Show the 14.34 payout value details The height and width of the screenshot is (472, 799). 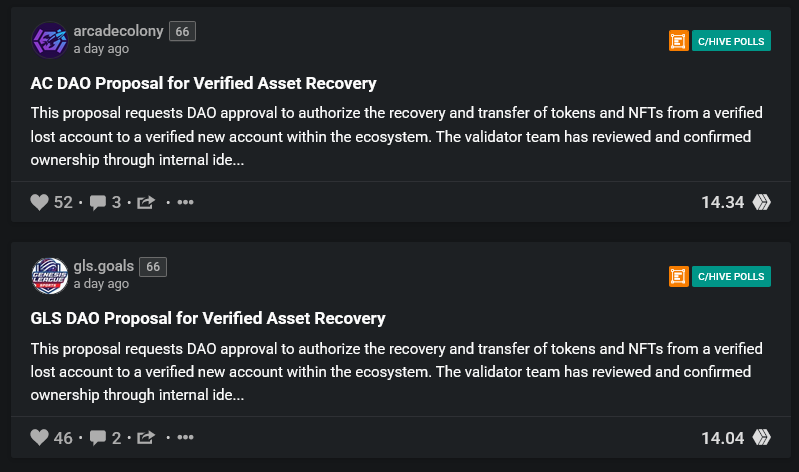pyautogui.click(x=722, y=202)
